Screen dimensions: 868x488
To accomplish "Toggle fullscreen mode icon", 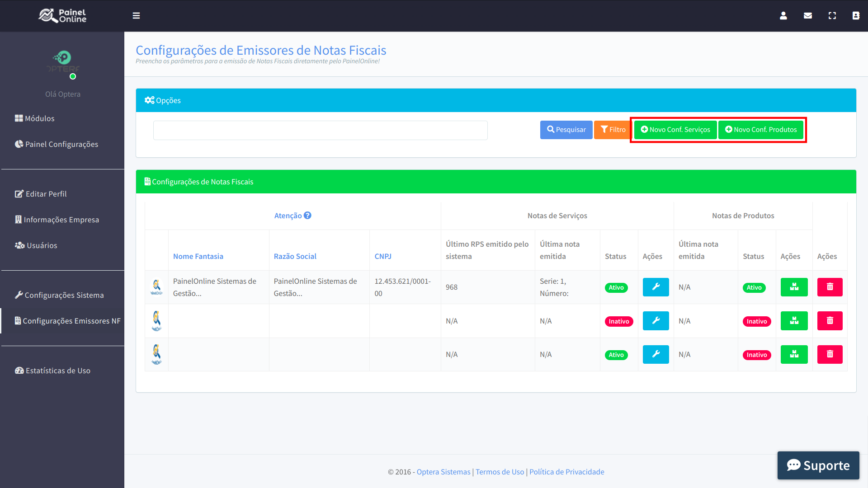I will click(x=832, y=16).
